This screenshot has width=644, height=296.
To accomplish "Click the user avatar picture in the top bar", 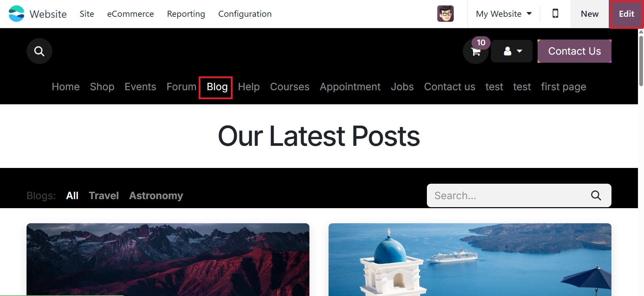I will [x=445, y=14].
